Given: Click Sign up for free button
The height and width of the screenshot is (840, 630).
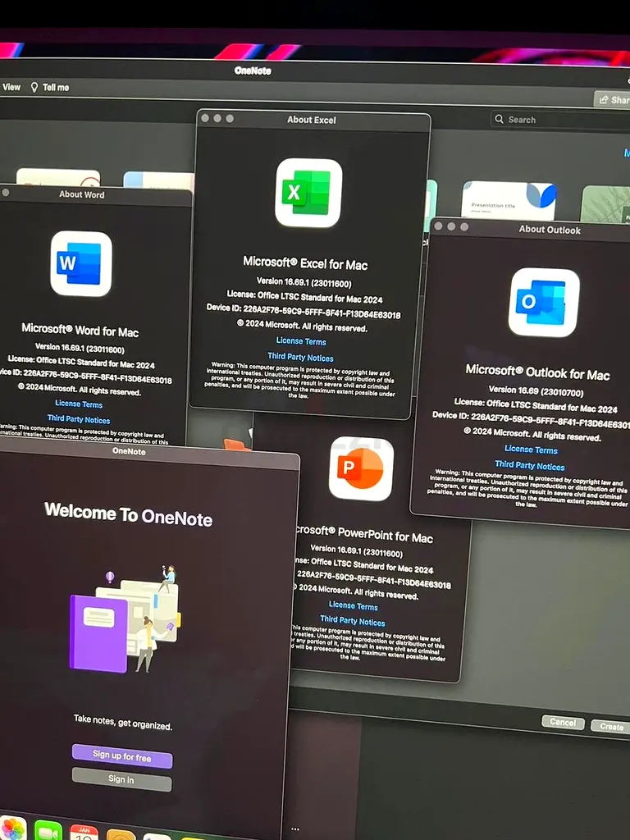Looking at the screenshot, I should [x=121, y=757].
